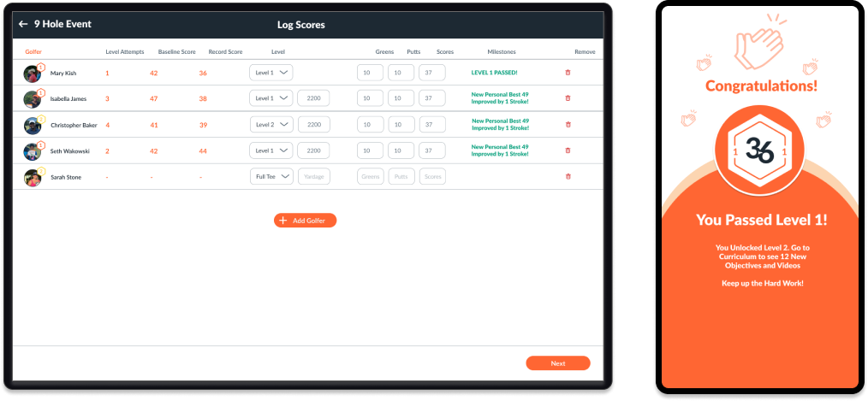This screenshot has width=868, height=401.
Task: Click Isabella James's baseline score 47
Action: (154, 99)
